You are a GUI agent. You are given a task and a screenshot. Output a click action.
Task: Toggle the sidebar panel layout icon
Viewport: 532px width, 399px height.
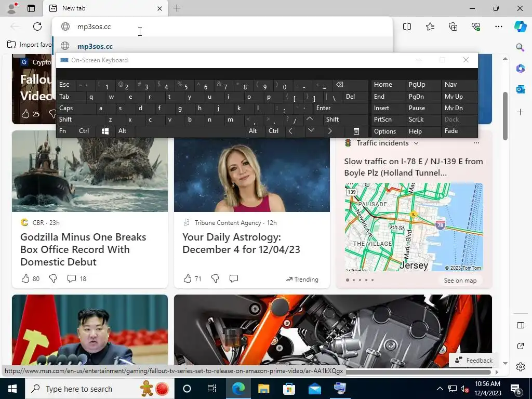pos(520,325)
